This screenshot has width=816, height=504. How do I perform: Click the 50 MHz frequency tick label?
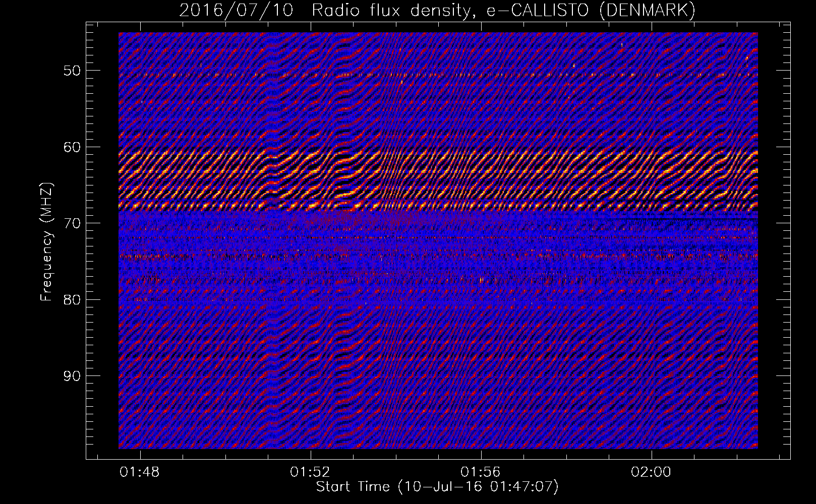click(72, 71)
